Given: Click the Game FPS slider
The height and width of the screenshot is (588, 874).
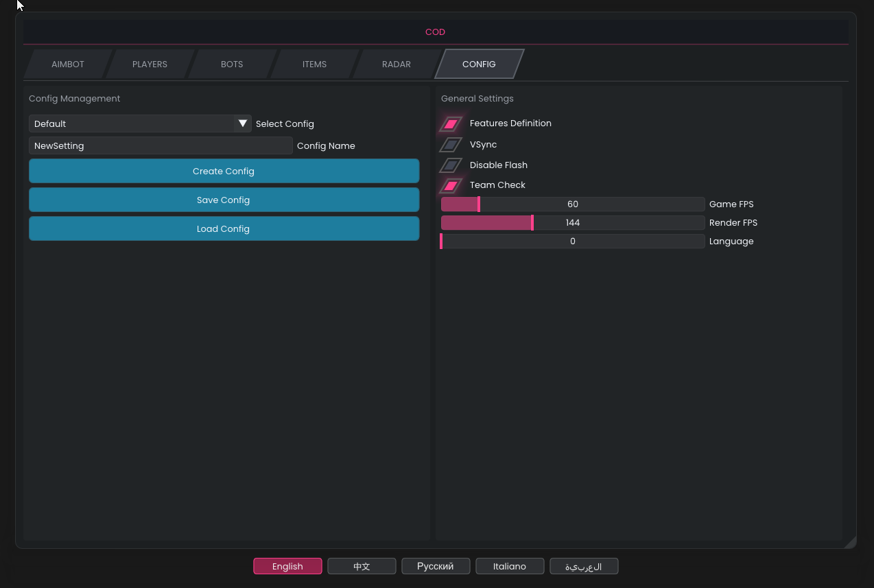Looking at the screenshot, I should tap(573, 204).
